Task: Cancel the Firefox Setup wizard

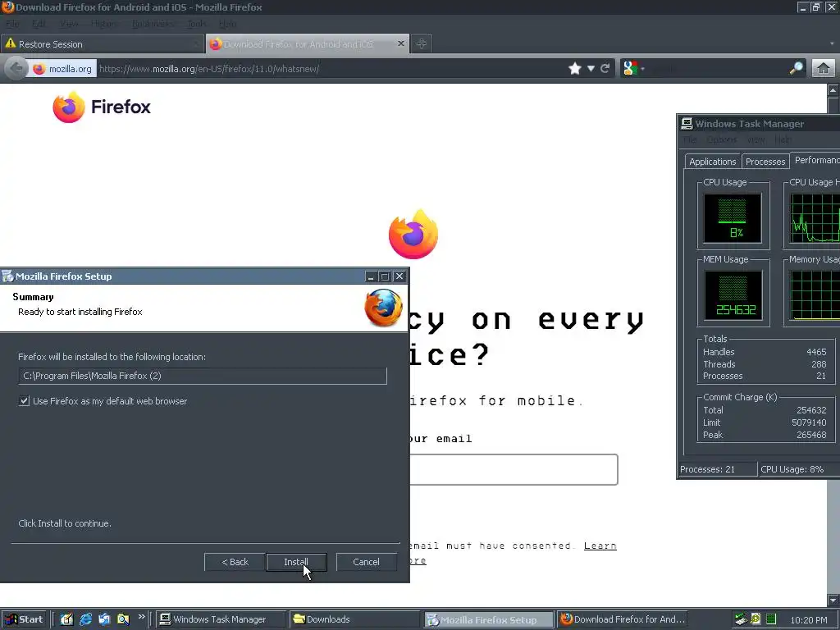Action: pos(367,562)
